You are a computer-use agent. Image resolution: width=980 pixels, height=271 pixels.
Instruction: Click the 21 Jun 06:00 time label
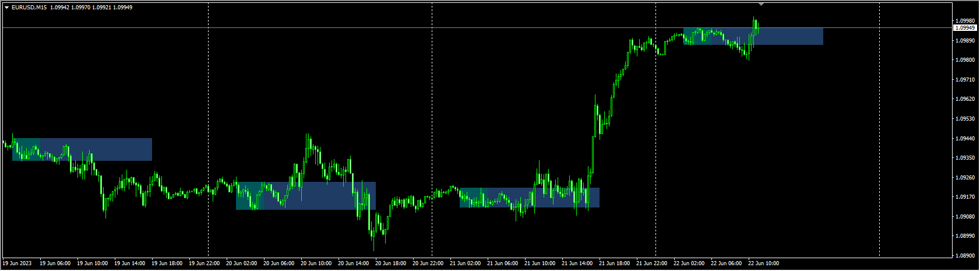pyautogui.click(x=502, y=263)
